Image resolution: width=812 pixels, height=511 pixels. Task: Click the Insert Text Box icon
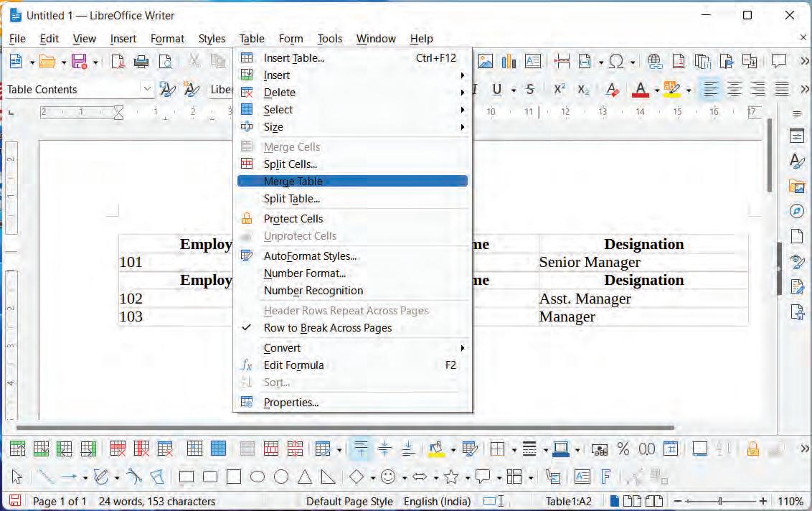[533, 61]
